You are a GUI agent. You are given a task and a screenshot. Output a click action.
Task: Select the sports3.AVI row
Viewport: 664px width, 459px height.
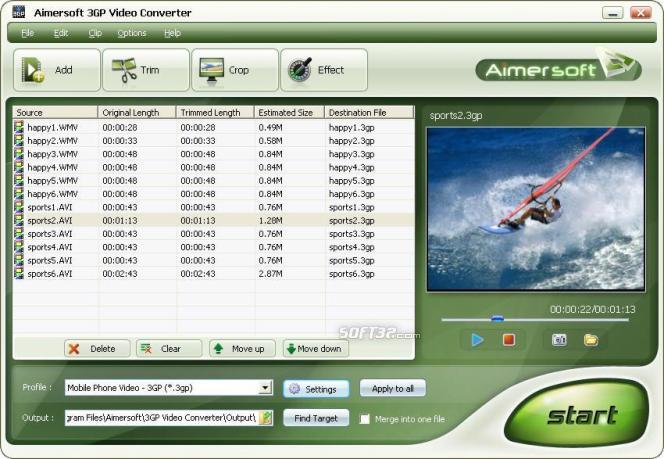point(213,233)
